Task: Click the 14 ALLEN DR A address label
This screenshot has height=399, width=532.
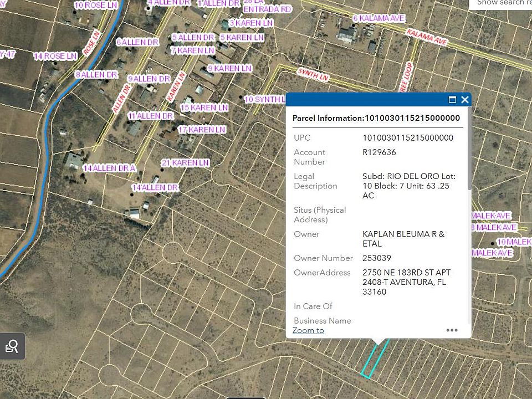Action: click(x=109, y=168)
